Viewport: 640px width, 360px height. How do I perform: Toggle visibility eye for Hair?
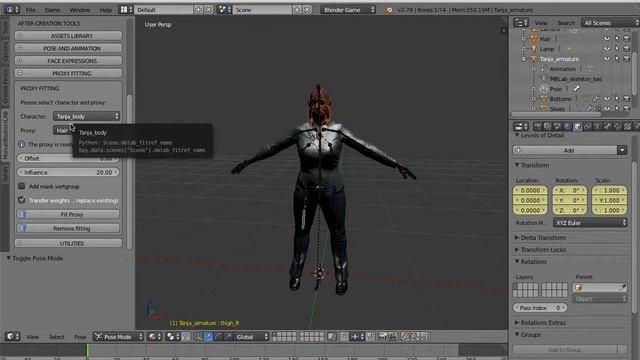click(x=607, y=39)
